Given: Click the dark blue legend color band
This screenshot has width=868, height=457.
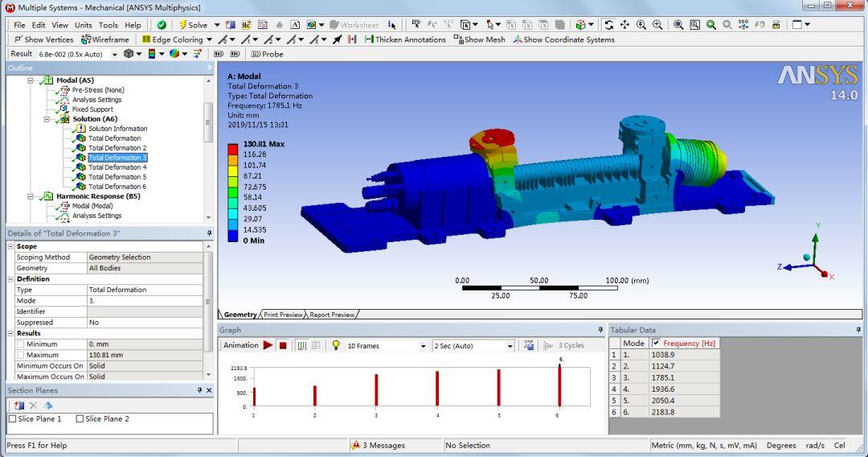Looking at the screenshot, I should click(x=232, y=236).
